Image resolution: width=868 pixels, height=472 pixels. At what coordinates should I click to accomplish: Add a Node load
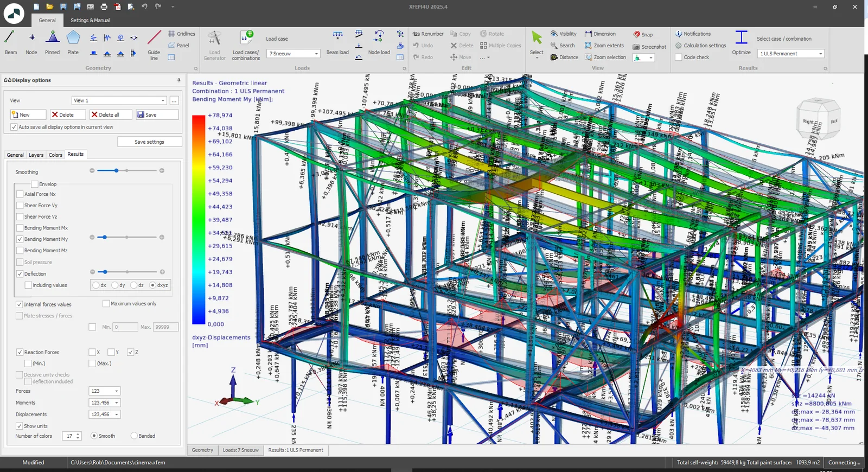379,43
